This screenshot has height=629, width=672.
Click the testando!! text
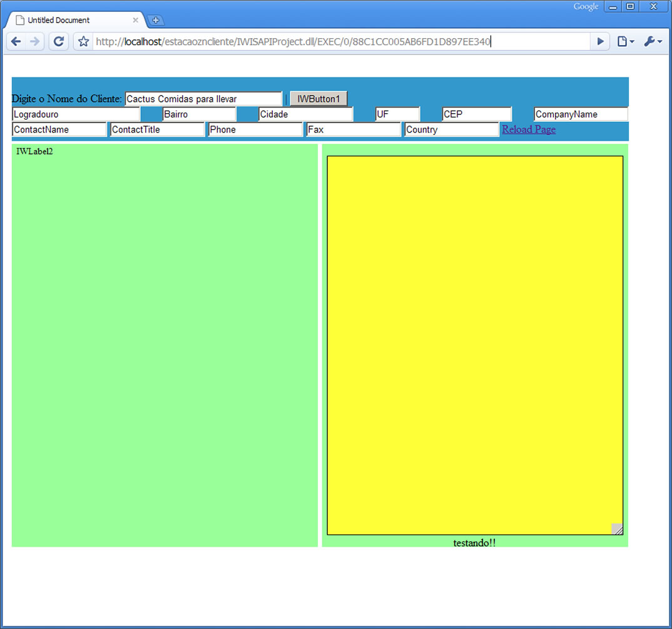pyautogui.click(x=474, y=543)
